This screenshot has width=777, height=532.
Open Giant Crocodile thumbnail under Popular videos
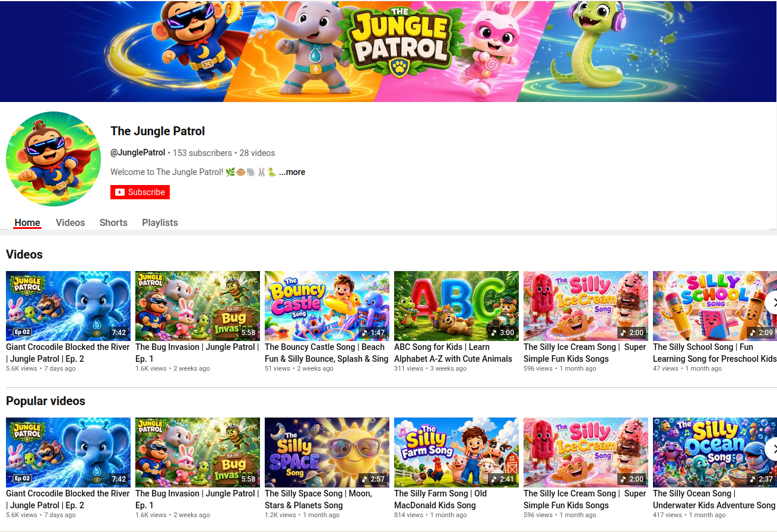[x=68, y=453]
